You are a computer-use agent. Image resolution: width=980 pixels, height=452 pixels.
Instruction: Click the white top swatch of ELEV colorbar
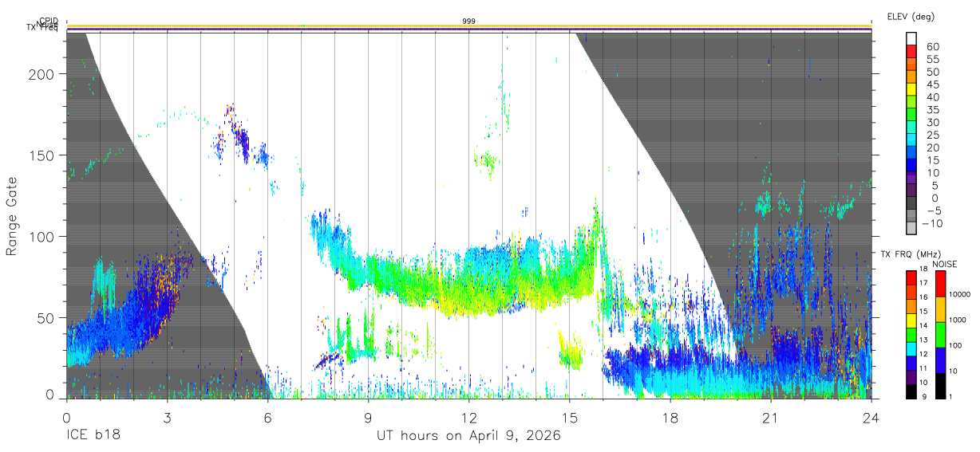pyautogui.click(x=911, y=38)
